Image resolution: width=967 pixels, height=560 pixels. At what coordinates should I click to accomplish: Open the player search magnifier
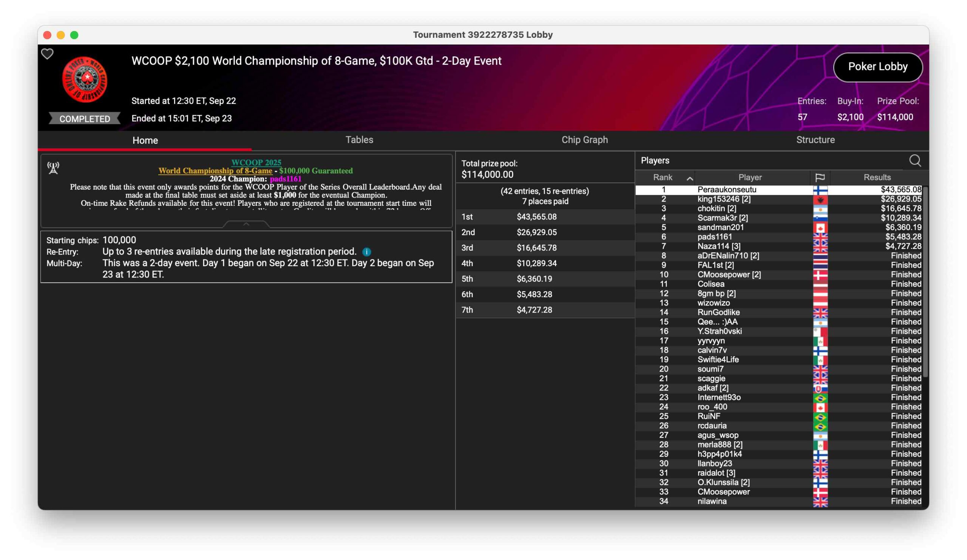pyautogui.click(x=915, y=161)
